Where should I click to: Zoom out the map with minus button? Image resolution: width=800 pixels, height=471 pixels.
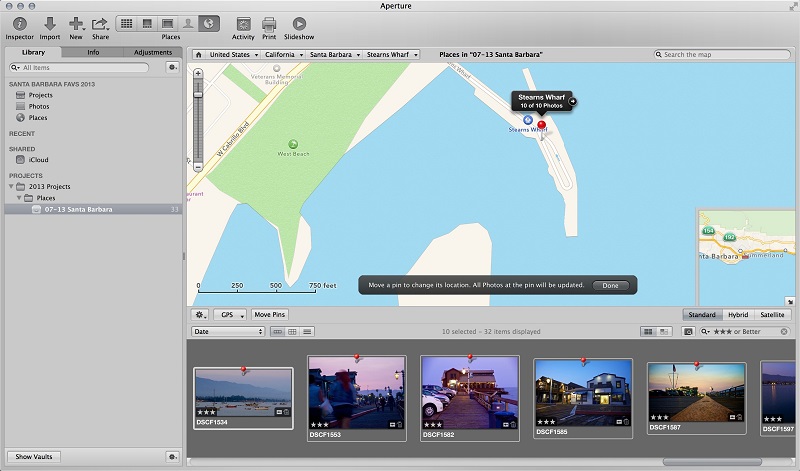coord(198,166)
